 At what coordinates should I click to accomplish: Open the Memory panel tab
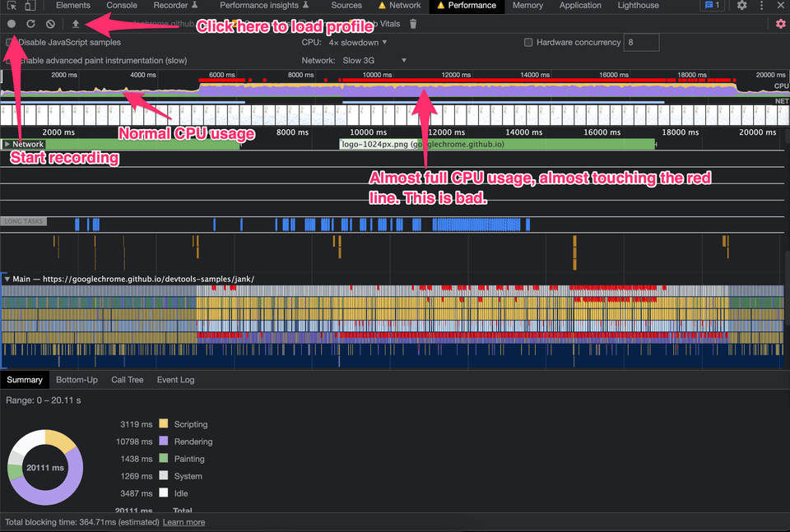(x=527, y=6)
